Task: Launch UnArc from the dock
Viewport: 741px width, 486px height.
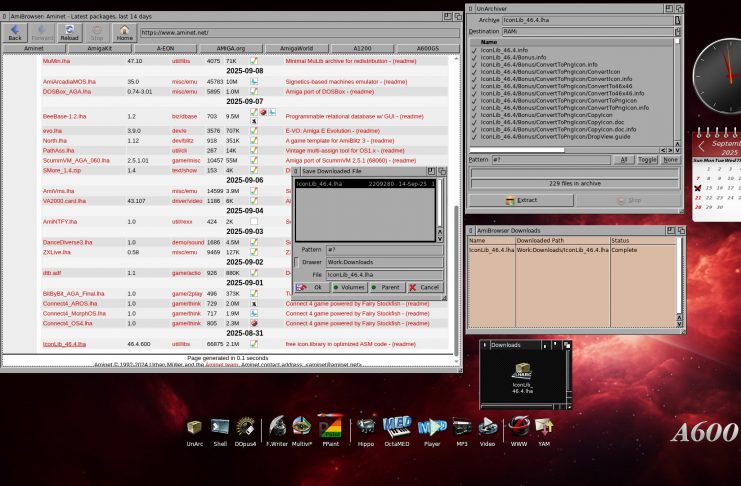Action: tap(194, 428)
